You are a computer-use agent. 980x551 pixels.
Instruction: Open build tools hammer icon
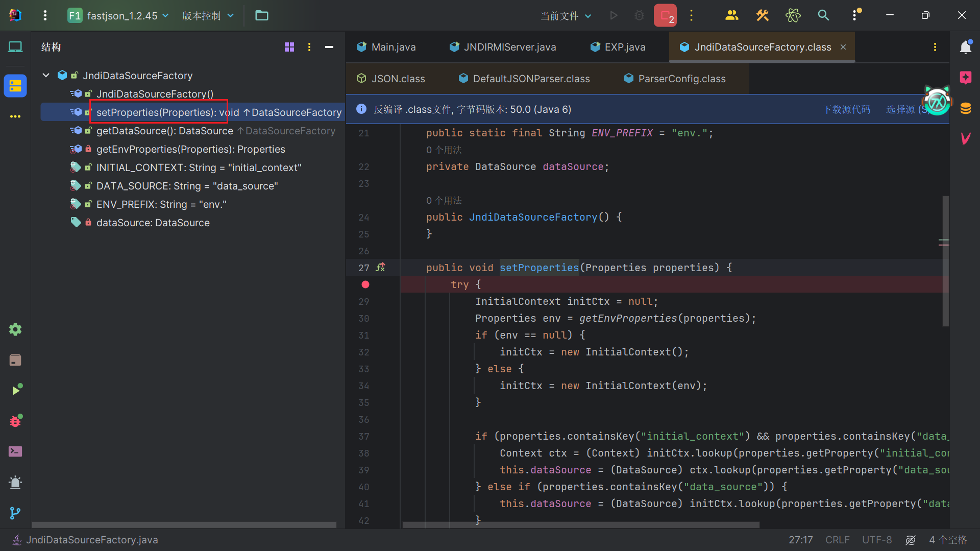point(762,15)
